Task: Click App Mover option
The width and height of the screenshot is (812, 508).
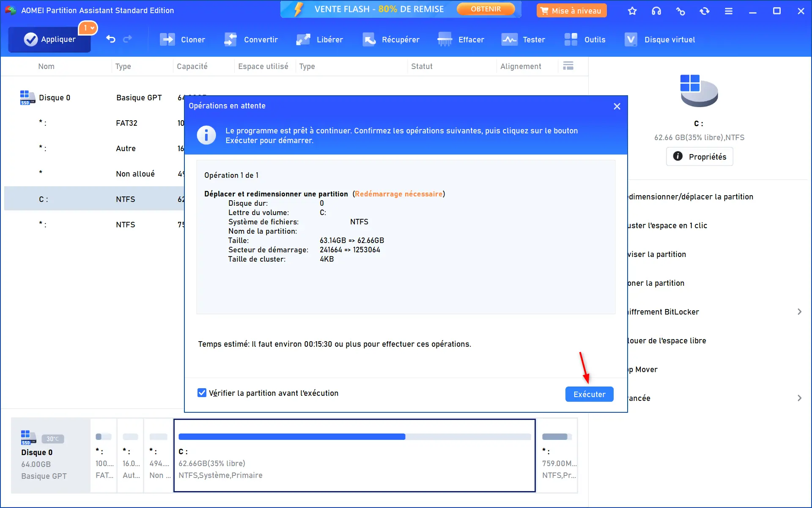Action: (x=643, y=370)
